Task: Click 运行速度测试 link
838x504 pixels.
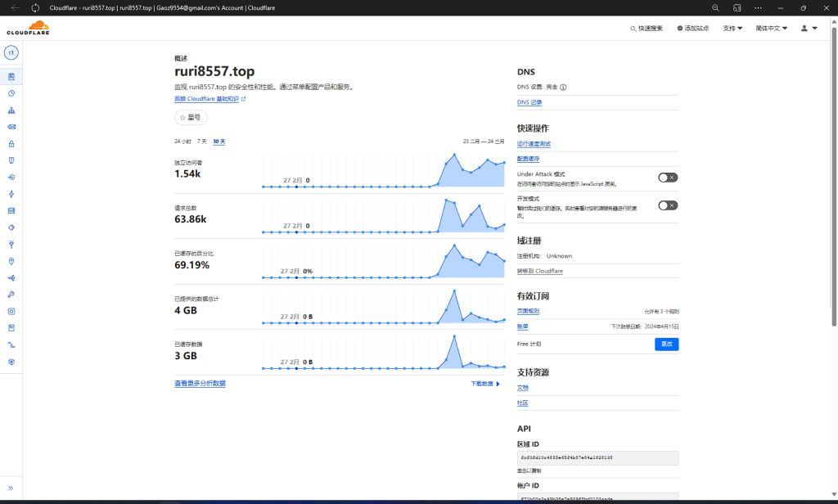Action: pos(534,144)
